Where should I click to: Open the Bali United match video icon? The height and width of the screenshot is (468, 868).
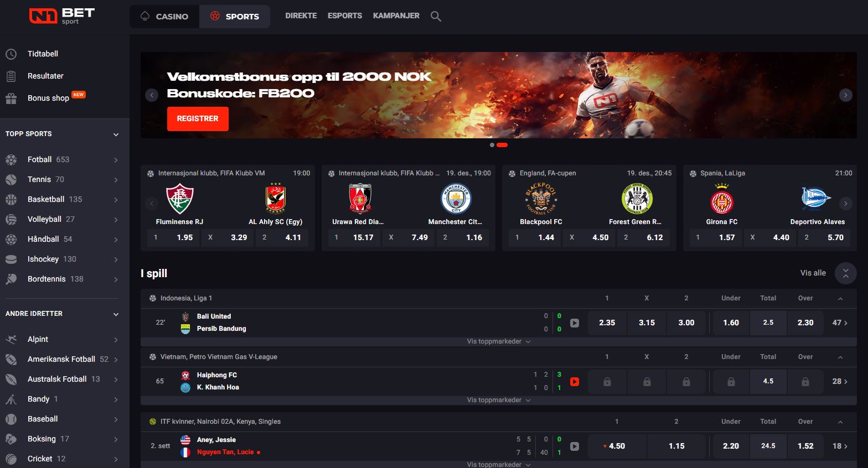click(575, 323)
